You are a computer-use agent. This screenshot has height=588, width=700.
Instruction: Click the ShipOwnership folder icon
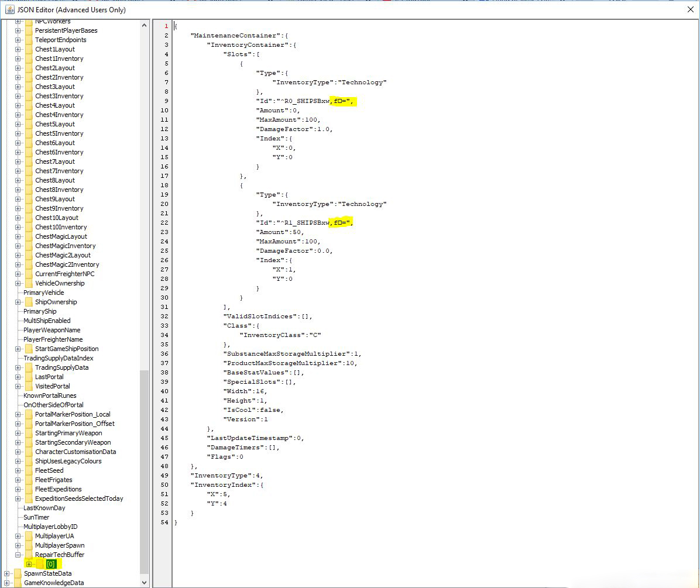29,302
